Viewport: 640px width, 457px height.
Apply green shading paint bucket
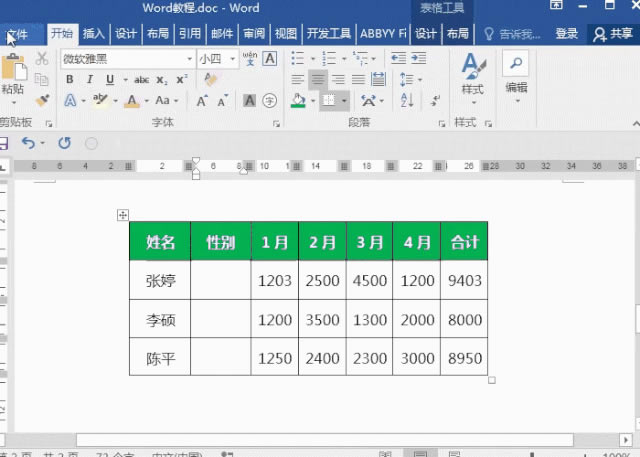coord(299,100)
